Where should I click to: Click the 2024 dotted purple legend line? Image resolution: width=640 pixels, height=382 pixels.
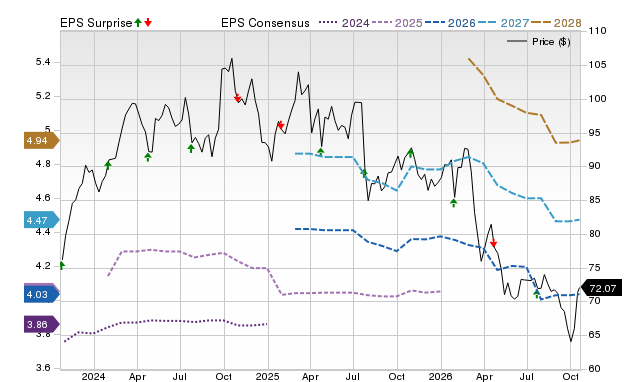coord(329,23)
